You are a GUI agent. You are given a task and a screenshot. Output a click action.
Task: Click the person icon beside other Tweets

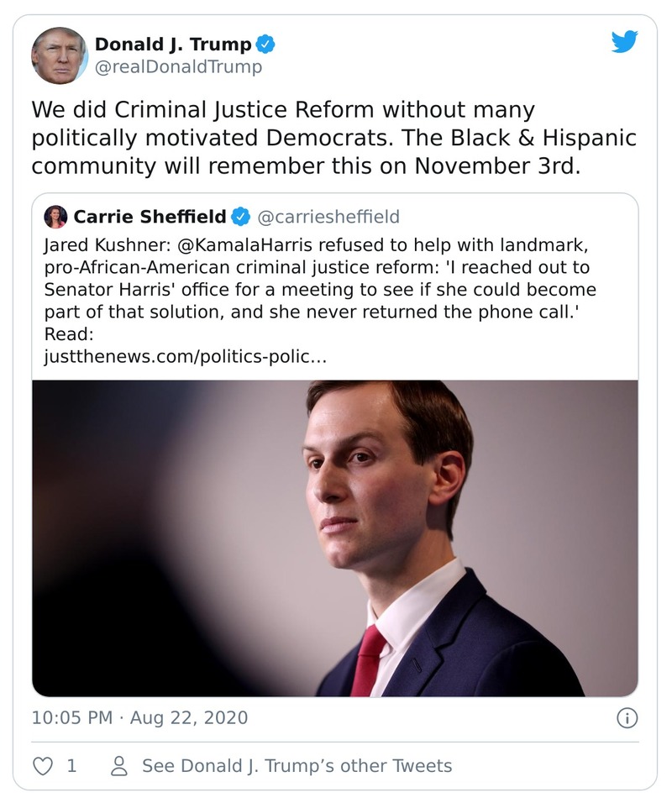pos(120,766)
